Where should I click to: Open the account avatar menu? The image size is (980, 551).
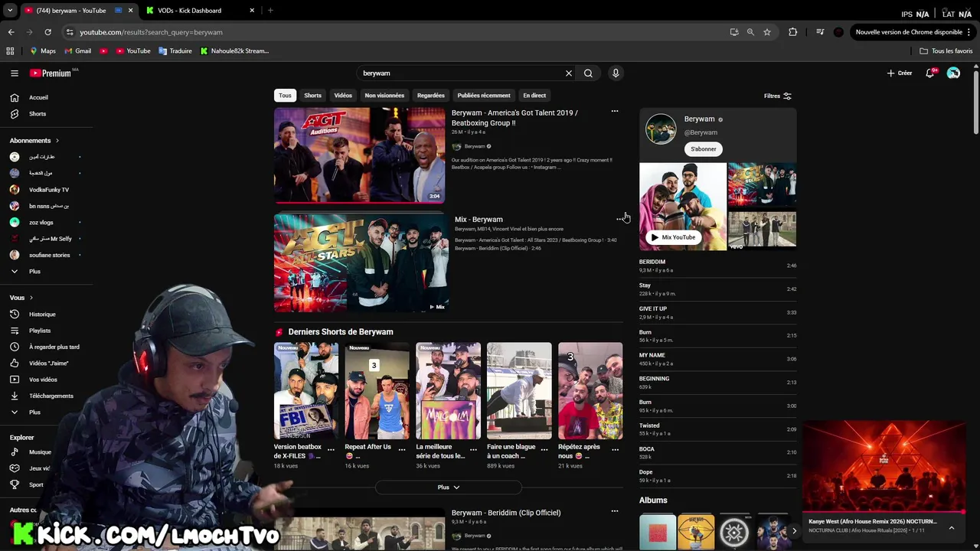pos(953,73)
